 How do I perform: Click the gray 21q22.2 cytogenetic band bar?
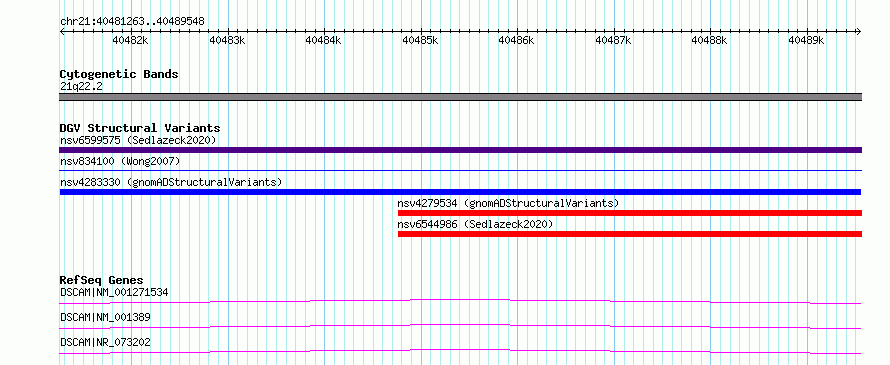tap(460, 97)
